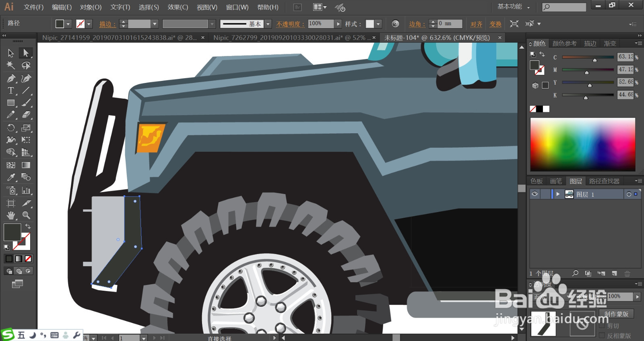The height and width of the screenshot is (341, 644).
Task: Click the target circle of 图层 1
Action: [629, 194]
